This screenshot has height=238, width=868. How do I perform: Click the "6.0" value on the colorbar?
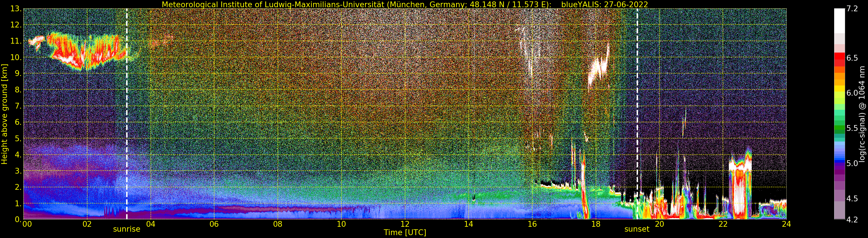tap(852, 93)
